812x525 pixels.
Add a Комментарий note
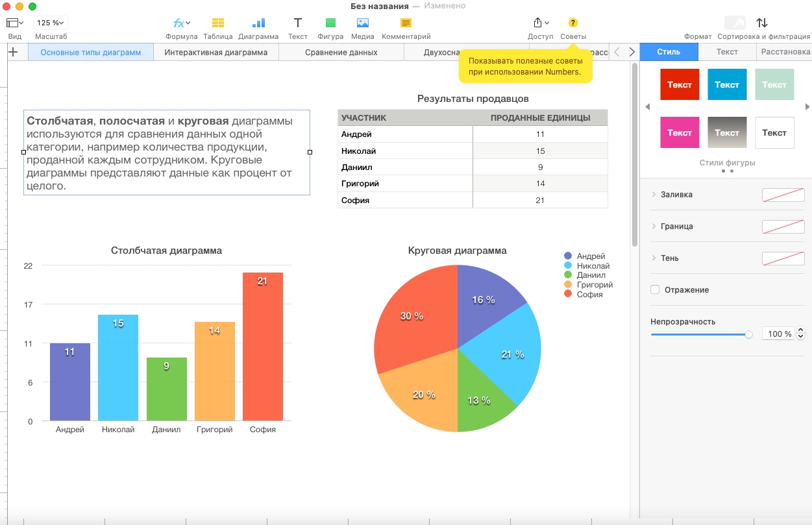[406, 23]
